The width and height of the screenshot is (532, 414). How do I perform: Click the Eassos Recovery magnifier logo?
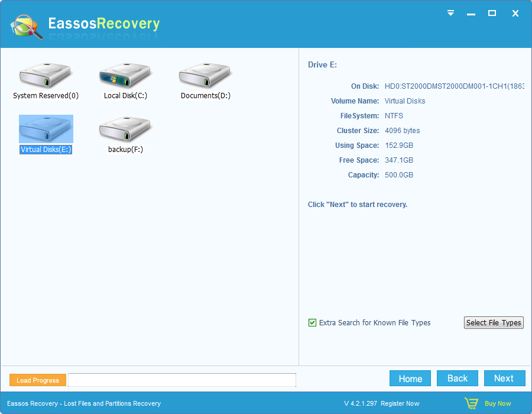(x=27, y=27)
